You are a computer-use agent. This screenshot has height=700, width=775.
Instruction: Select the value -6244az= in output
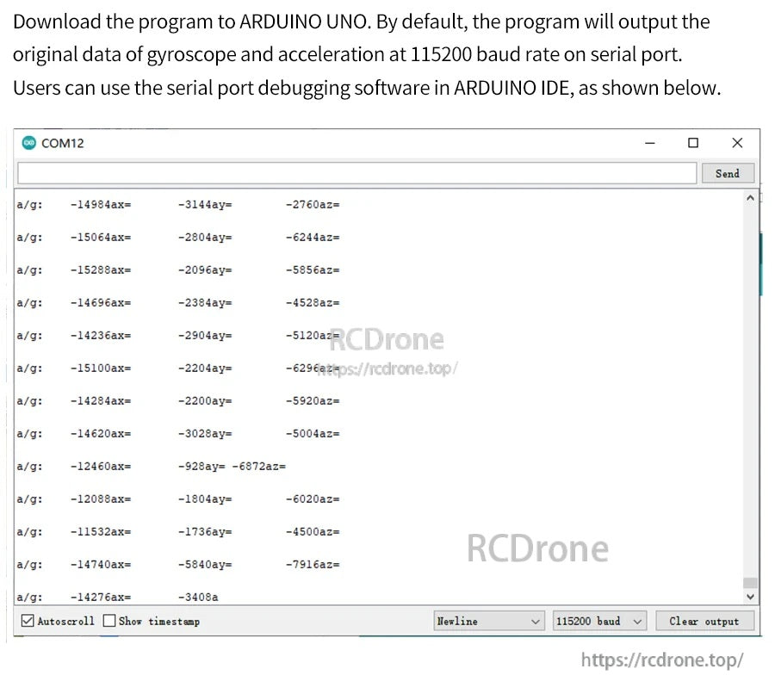[313, 238]
